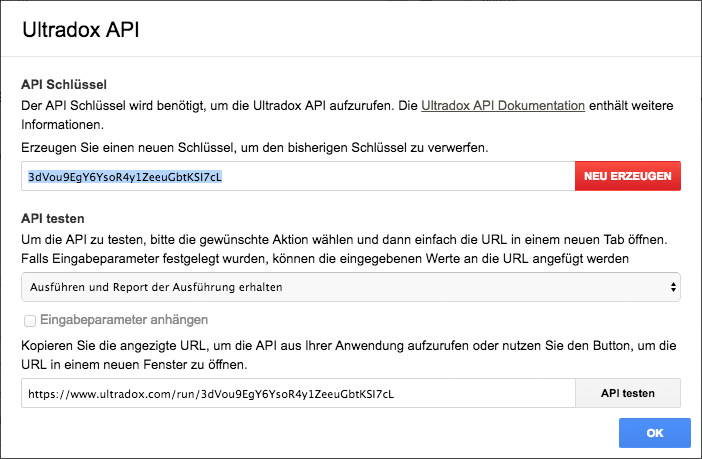Click the text Erzeugen Sie einen neuen Schlüssel
Viewport: 702px width, 459px height.
pyautogui.click(x=128, y=148)
